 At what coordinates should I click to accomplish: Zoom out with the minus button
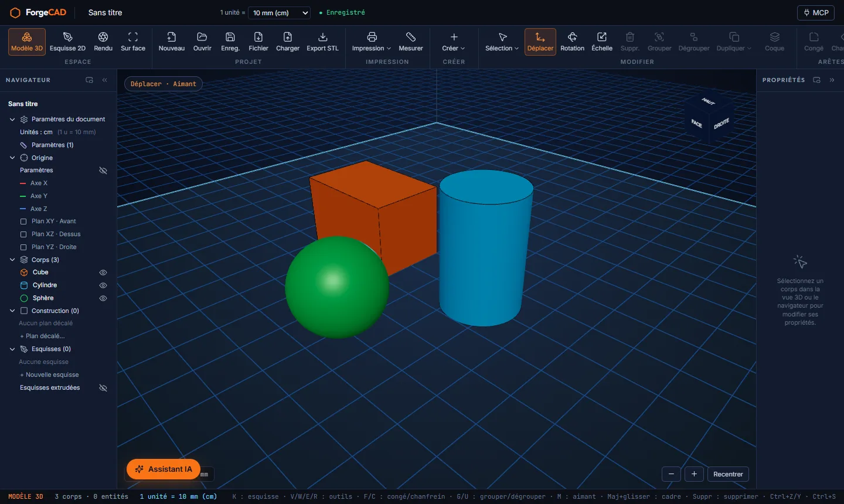[x=671, y=474]
